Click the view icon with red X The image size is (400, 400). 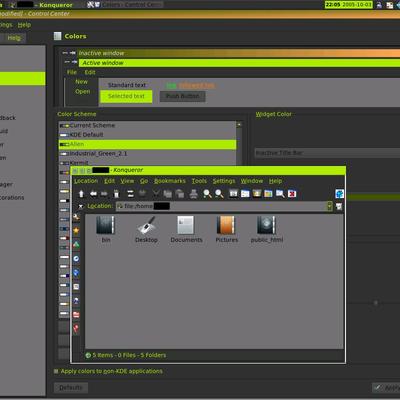292,194
